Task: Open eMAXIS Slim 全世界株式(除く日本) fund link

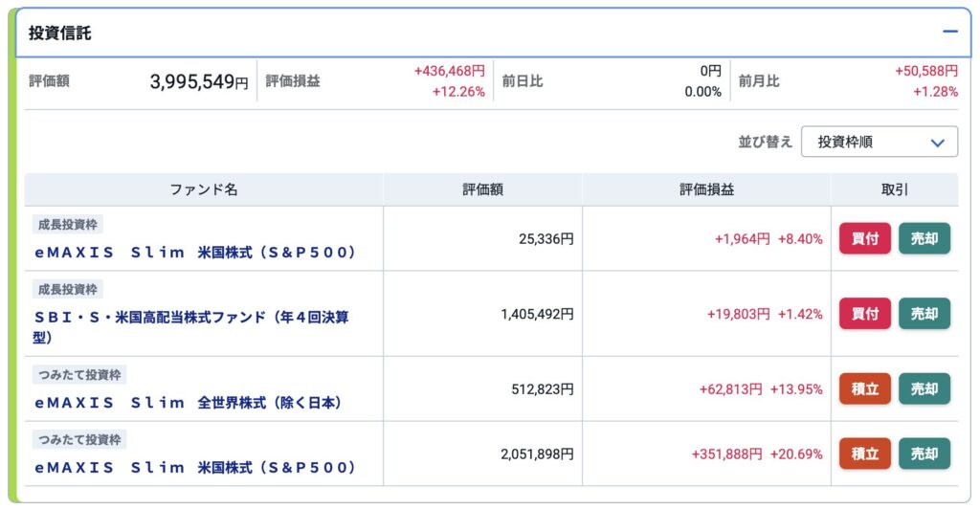Action: 189,403
